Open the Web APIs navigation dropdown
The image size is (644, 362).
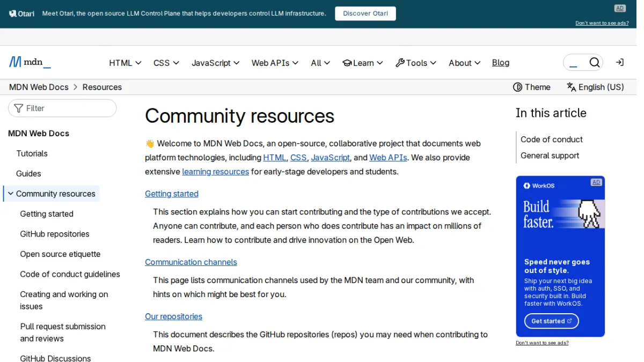click(275, 63)
